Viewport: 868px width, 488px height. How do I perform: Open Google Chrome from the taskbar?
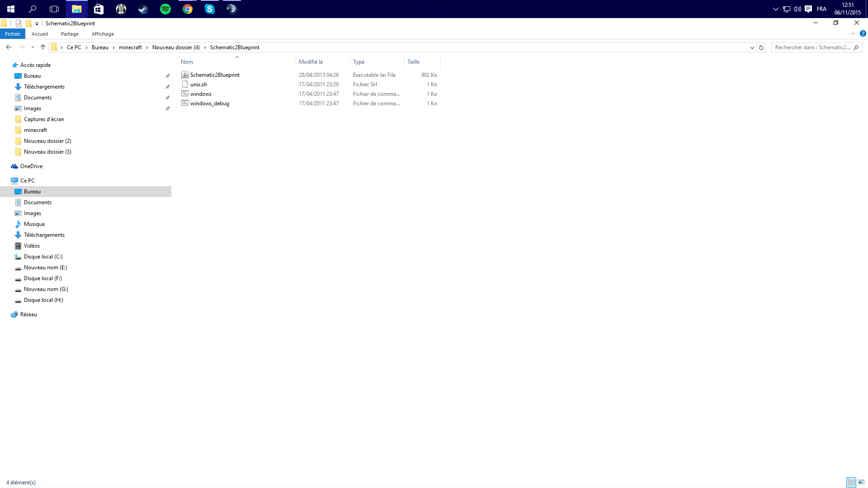coord(188,9)
